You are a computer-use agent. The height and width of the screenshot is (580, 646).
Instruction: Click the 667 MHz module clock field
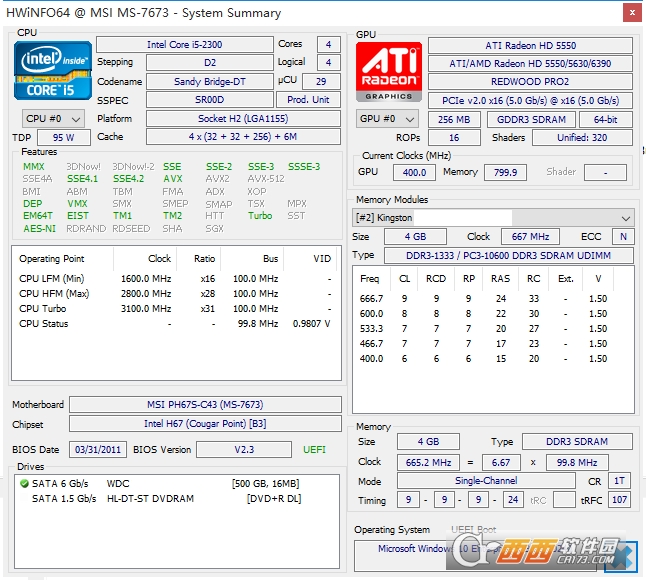(x=530, y=236)
